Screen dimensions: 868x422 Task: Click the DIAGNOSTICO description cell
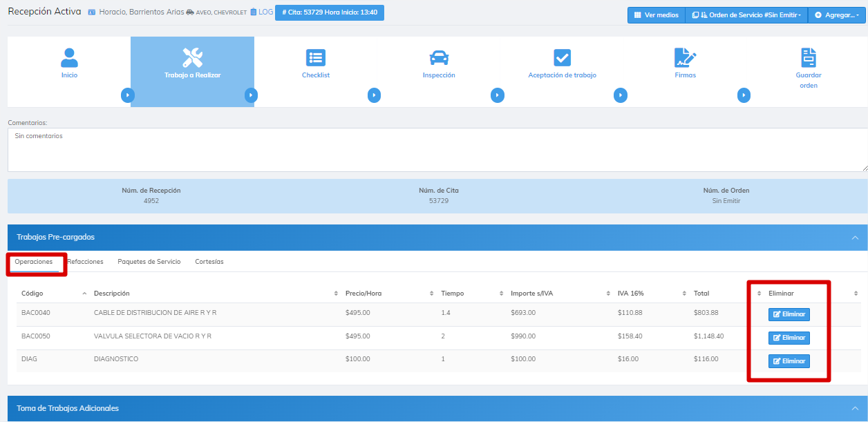coord(116,359)
